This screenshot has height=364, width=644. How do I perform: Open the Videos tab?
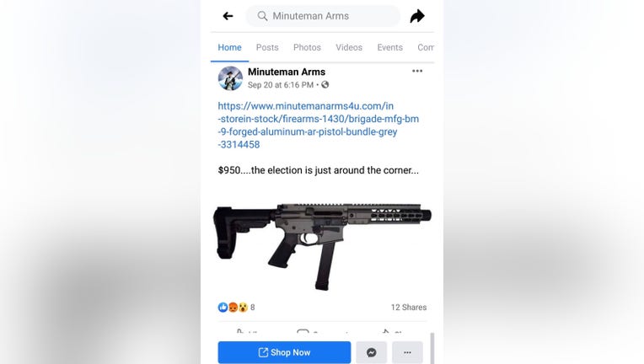click(x=349, y=47)
